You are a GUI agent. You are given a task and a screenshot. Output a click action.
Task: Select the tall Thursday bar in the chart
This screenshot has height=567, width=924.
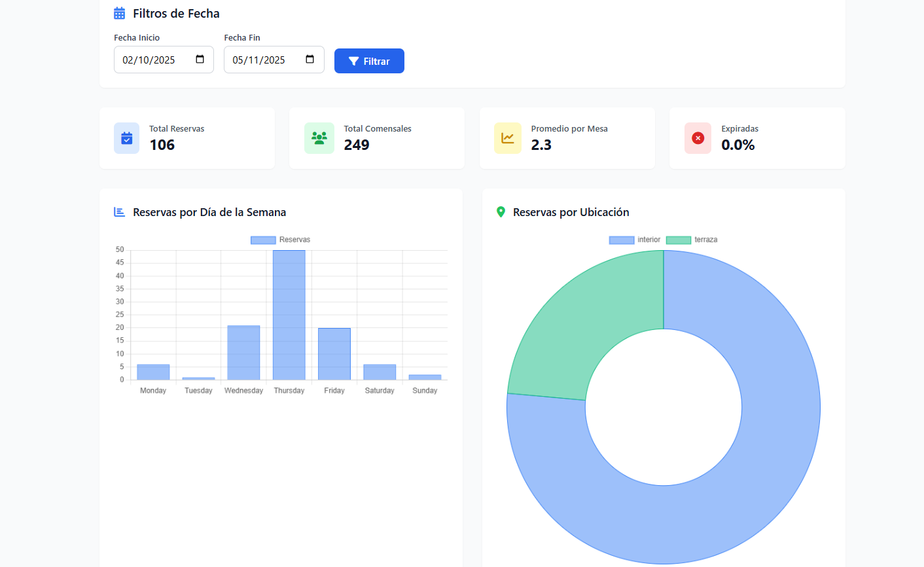tap(289, 314)
